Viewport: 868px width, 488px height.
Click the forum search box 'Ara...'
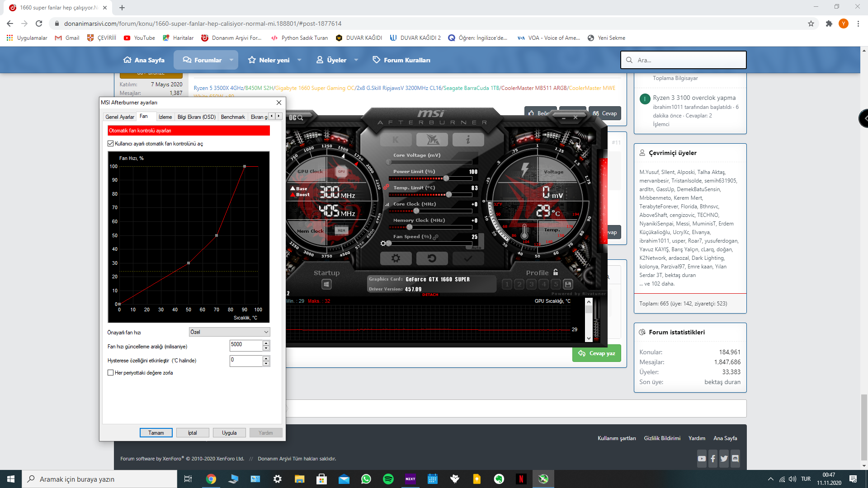click(x=684, y=60)
